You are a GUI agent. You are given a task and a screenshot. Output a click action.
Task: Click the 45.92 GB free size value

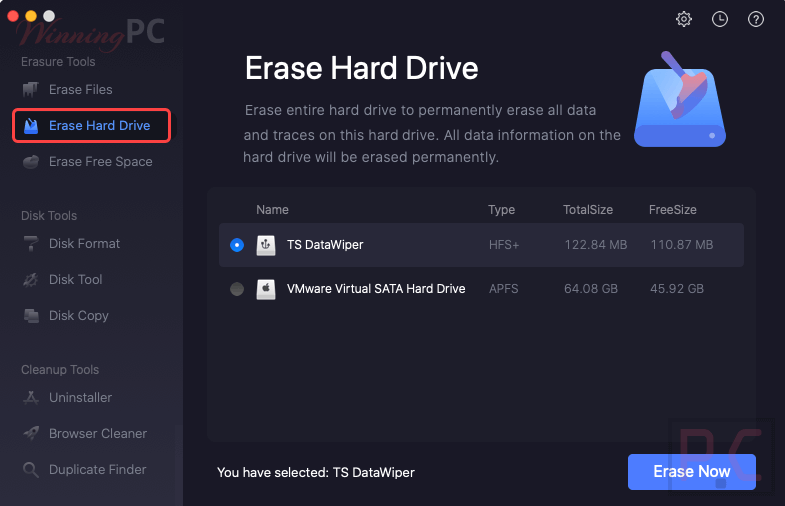[677, 289]
